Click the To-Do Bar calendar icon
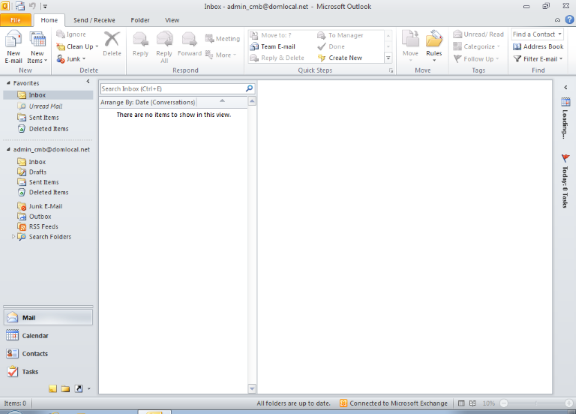The height and width of the screenshot is (414, 576). coord(566,102)
